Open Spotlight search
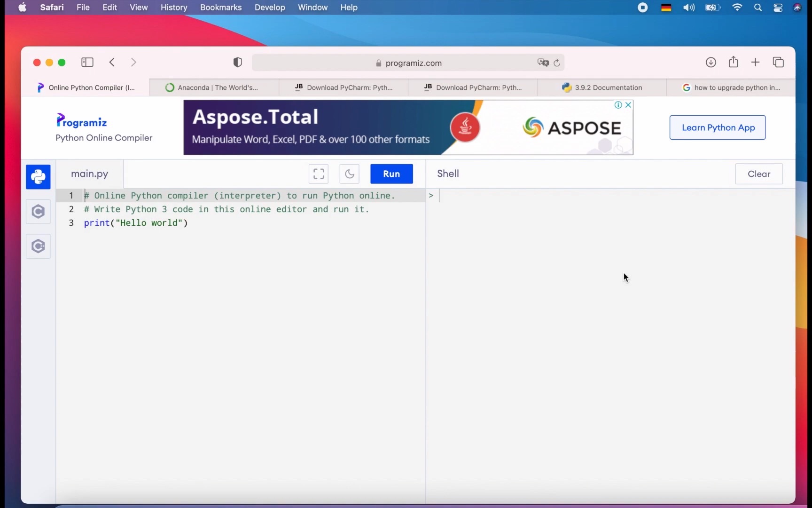The height and width of the screenshot is (508, 812). tap(758, 8)
